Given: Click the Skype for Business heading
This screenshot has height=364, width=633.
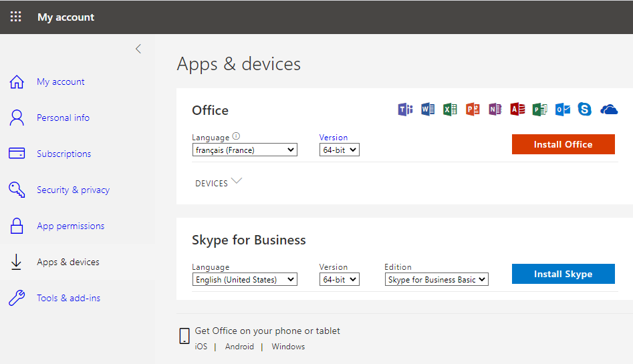Looking at the screenshot, I should pyautogui.click(x=249, y=240).
